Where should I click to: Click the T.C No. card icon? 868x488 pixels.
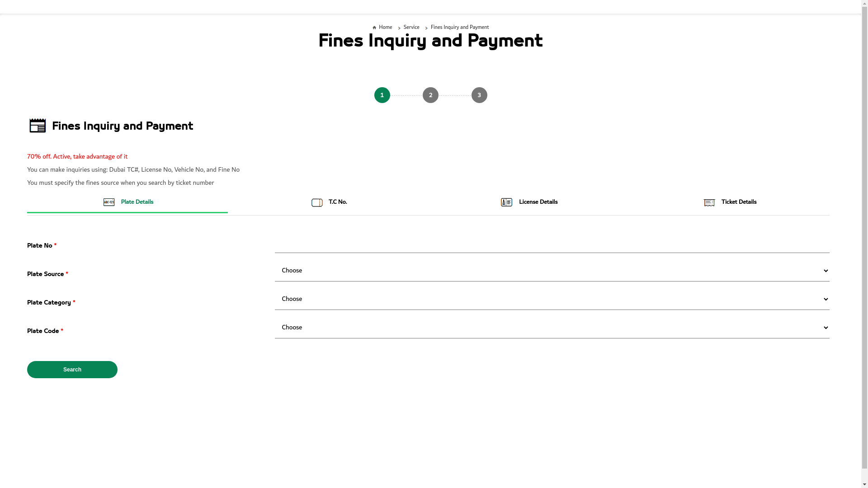click(317, 203)
